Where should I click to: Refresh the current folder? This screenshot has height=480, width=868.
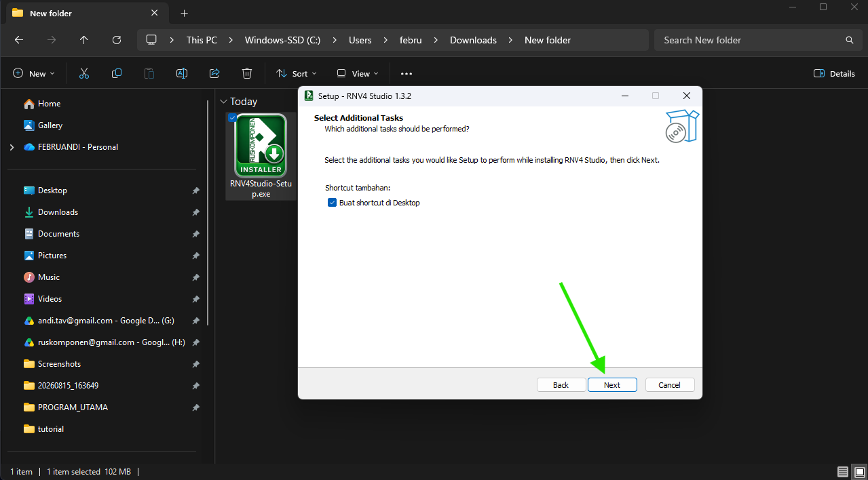[117, 40]
